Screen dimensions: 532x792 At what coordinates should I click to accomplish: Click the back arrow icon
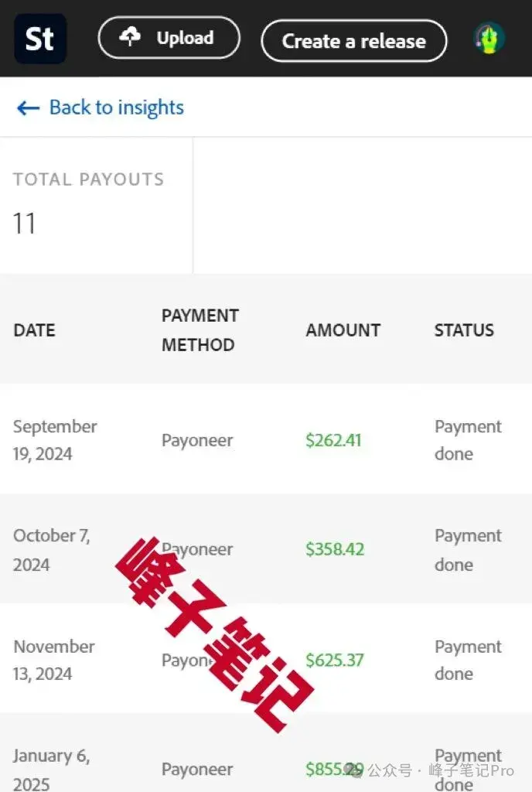tap(28, 108)
